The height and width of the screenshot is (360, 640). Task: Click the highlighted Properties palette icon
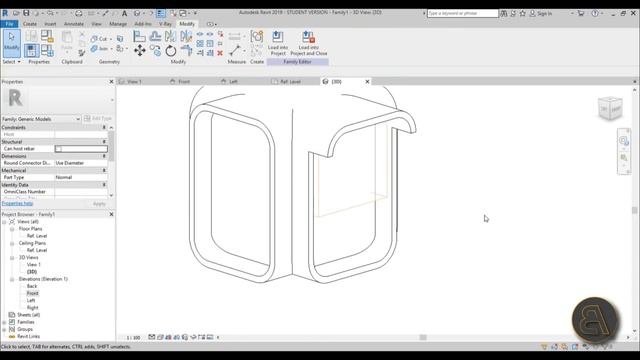point(31,51)
